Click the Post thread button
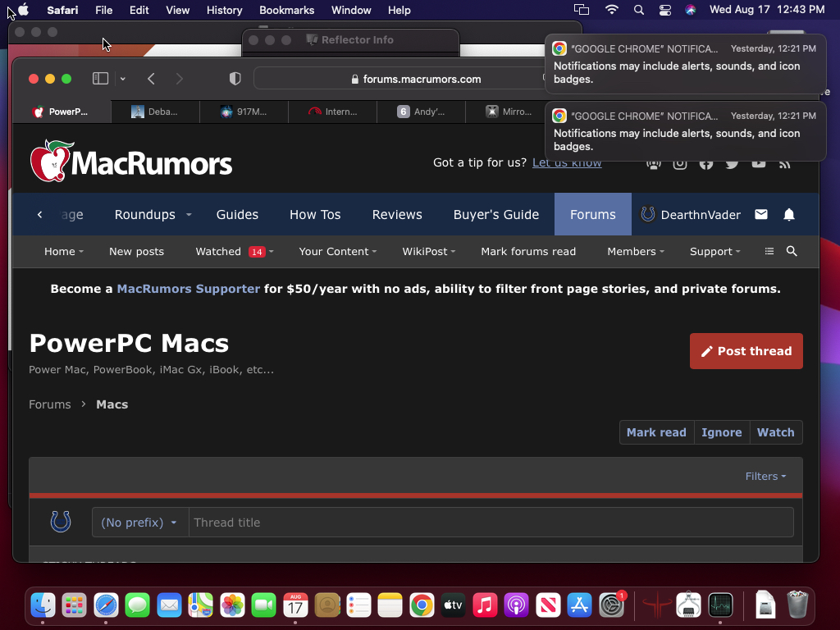This screenshot has height=630, width=840. tap(746, 351)
